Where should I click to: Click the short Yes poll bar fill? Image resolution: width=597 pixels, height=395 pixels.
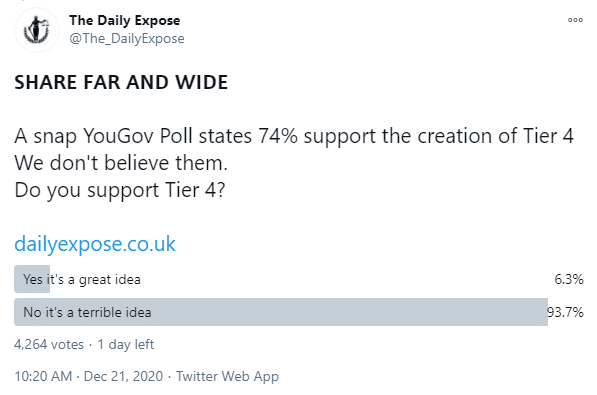tap(32, 279)
